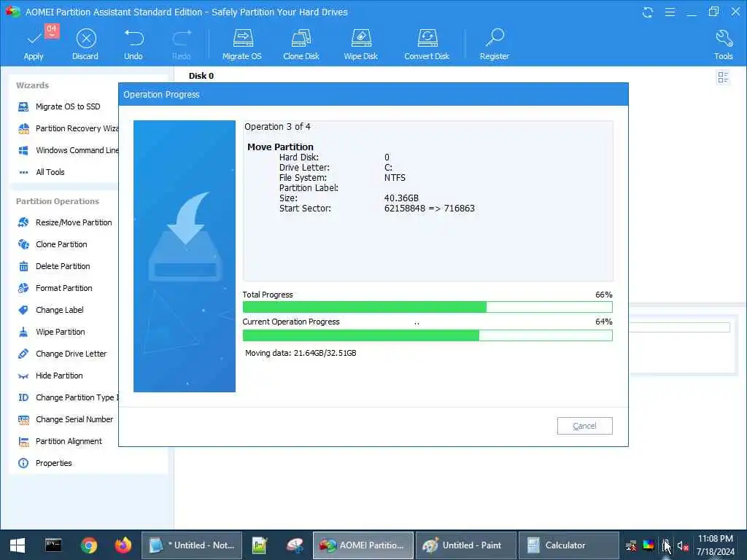Click the Total Progress bar
This screenshot has width=747, height=560.
(427, 307)
